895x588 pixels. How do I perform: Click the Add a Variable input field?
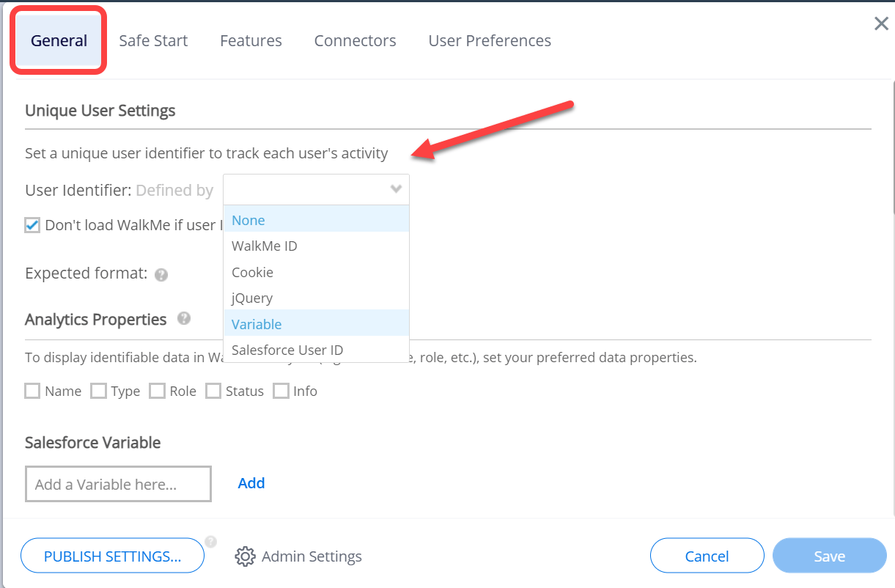(x=117, y=484)
